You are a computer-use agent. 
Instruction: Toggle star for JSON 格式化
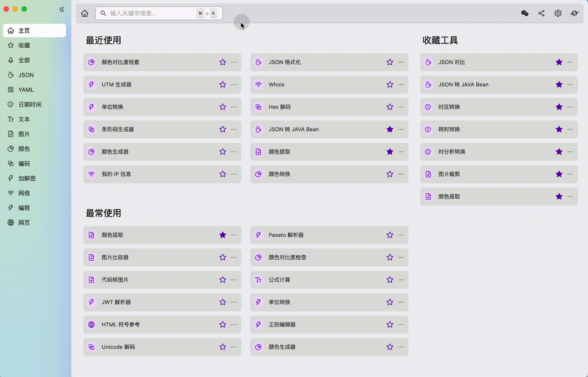[390, 62]
